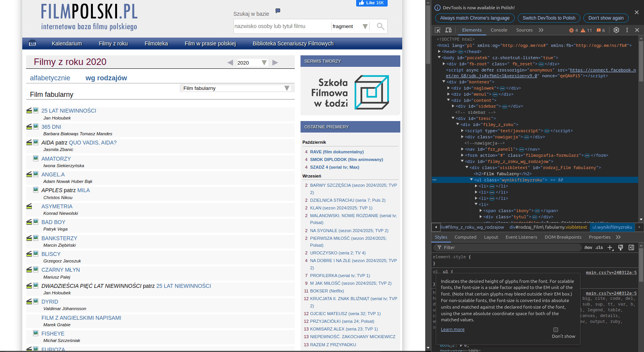Open the DOM Breakpoints tab
Viewport: 644px width, 352px height.
coord(563,237)
